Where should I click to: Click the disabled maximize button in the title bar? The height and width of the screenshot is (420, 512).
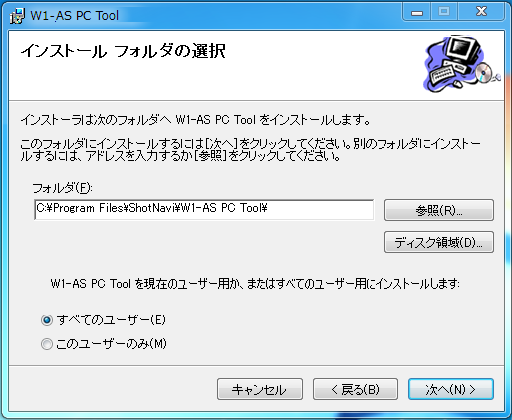coord(444,13)
